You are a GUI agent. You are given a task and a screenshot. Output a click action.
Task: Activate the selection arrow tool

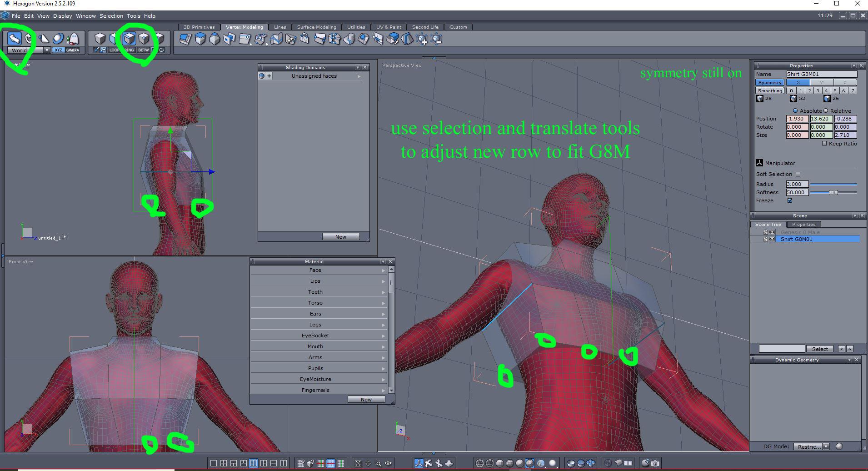coord(15,39)
